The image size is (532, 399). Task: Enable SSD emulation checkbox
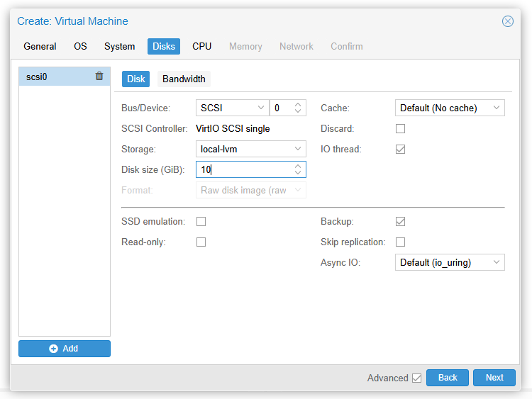coord(201,222)
